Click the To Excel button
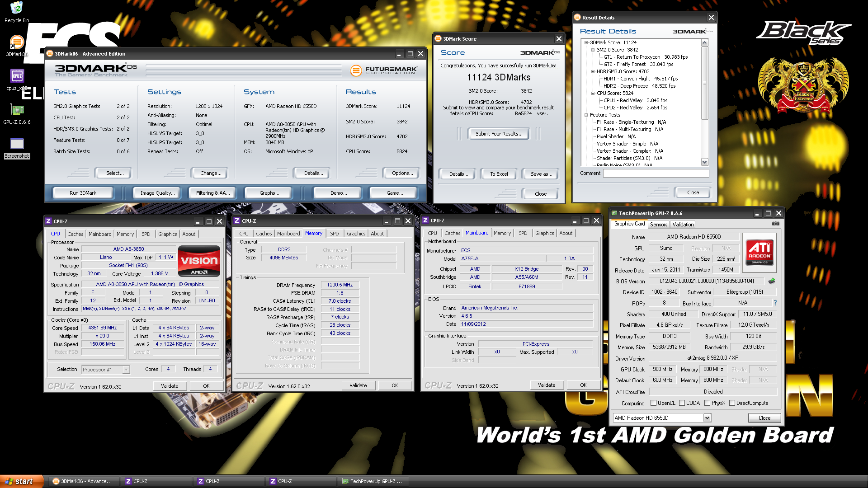This screenshot has width=868, height=488. [499, 174]
